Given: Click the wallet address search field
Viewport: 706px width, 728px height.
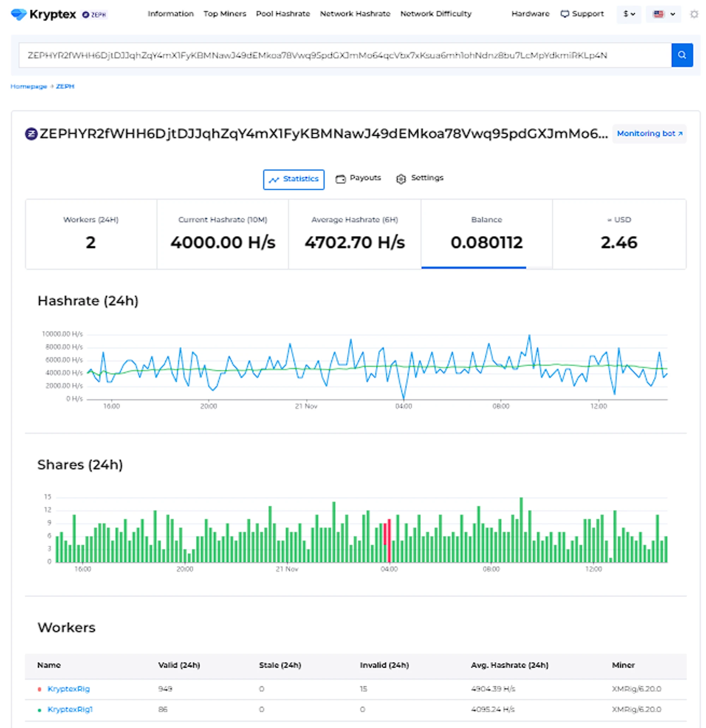Looking at the screenshot, I should [x=345, y=55].
